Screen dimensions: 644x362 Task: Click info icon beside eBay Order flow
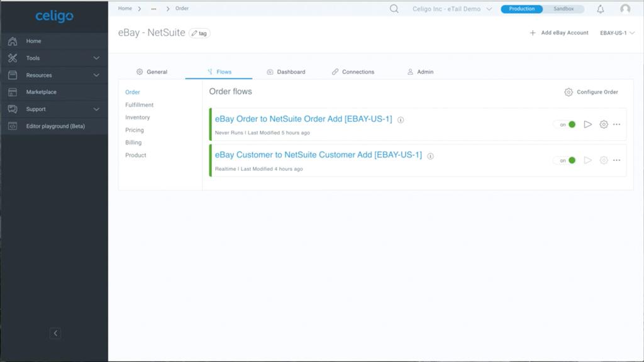coord(401,119)
